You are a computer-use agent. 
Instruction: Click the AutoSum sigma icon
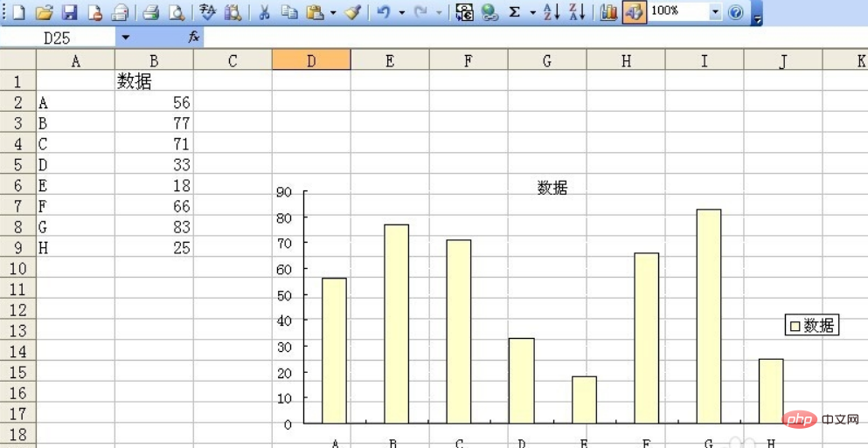tap(515, 11)
